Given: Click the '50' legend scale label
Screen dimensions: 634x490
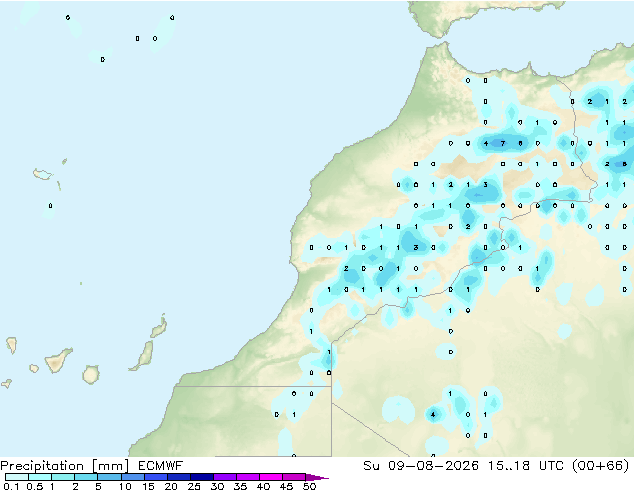Looking at the screenshot, I should click(x=310, y=486).
